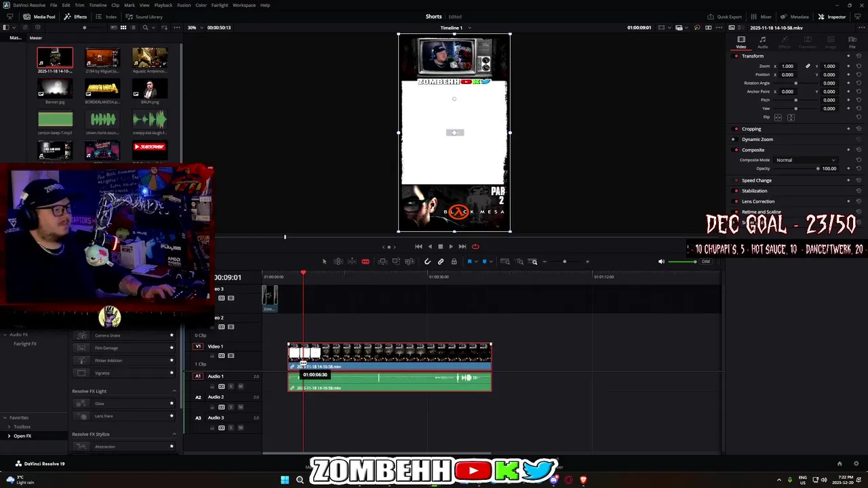Adjust the Opacity slider in Composite
The height and width of the screenshot is (488, 868).
tap(798, 168)
